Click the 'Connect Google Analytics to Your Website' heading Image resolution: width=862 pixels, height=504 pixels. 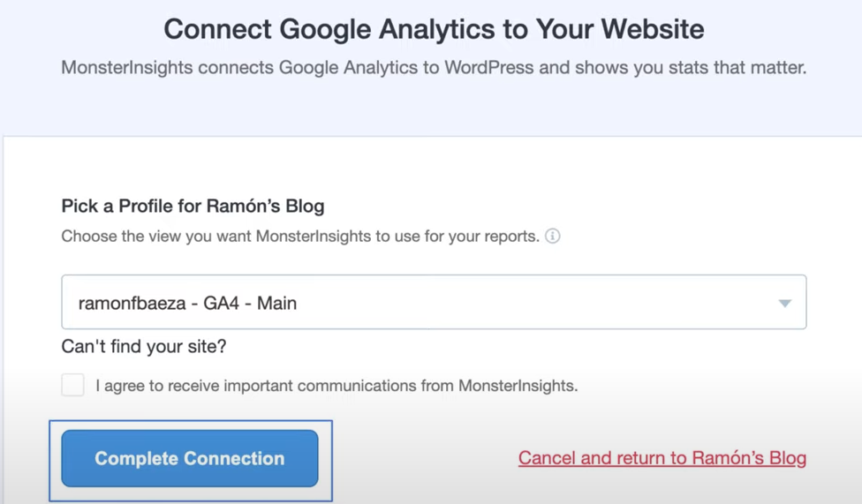(434, 28)
